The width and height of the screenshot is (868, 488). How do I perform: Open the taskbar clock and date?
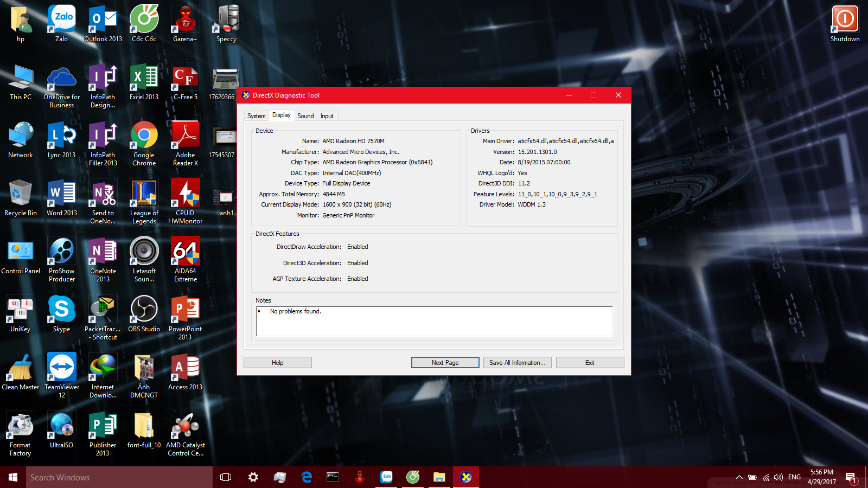coord(822,477)
